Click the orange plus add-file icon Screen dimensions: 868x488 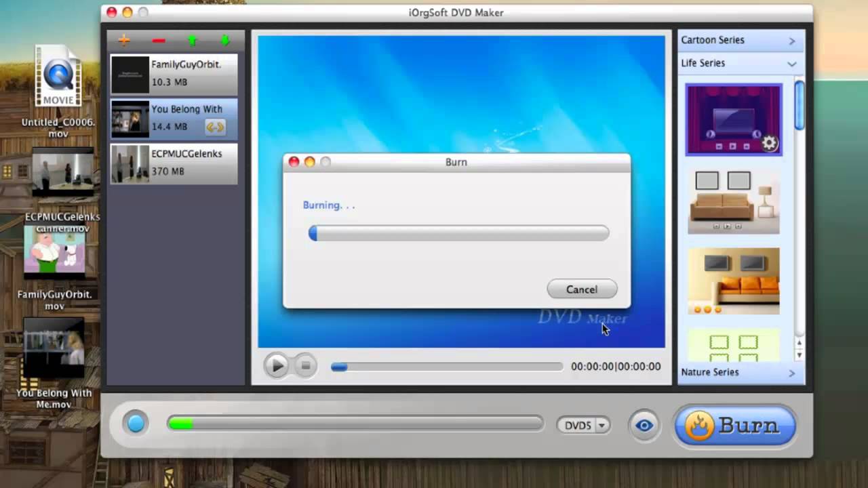123,41
